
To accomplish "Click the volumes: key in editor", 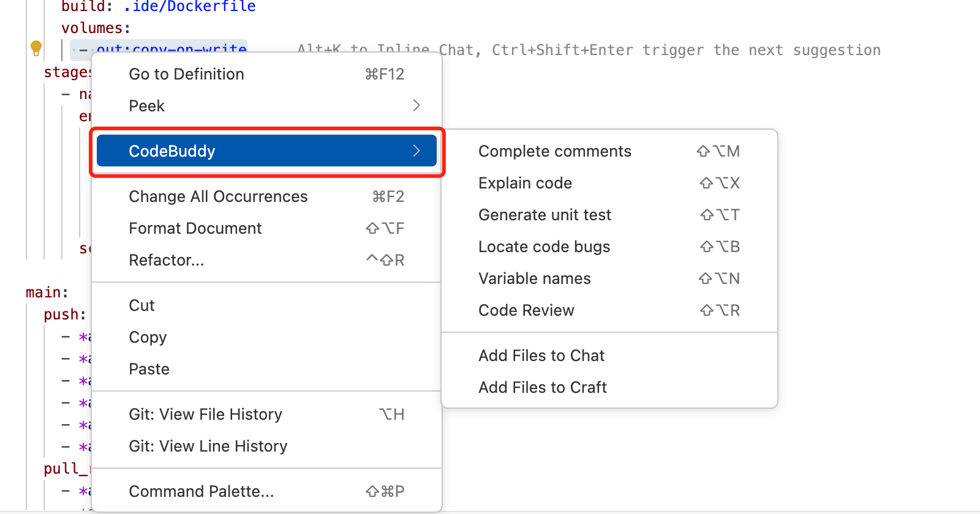I will 96,28.
